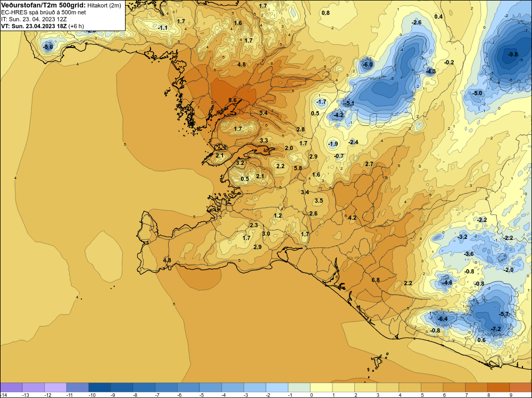
Task: Click the 3.0 temperature value
Action: 266,234
